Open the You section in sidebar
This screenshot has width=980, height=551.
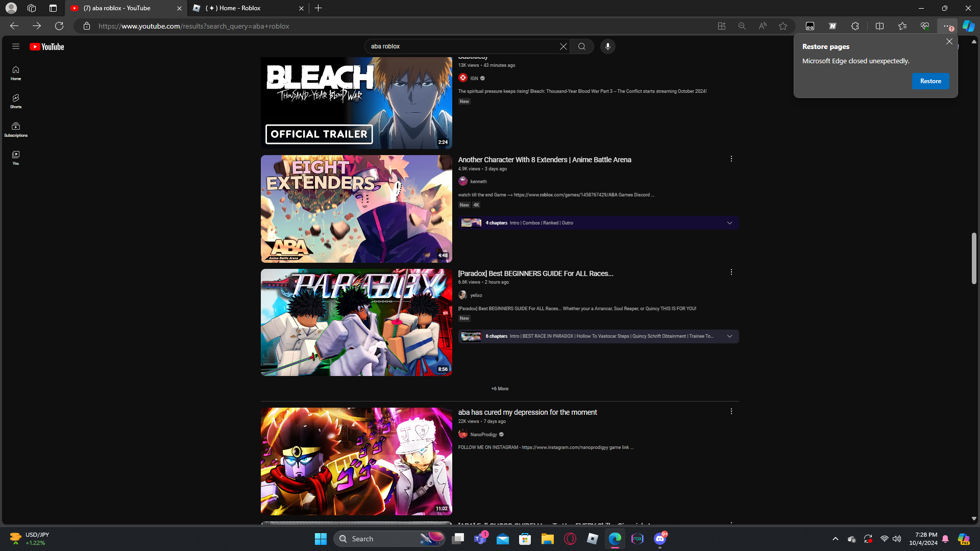(16, 158)
